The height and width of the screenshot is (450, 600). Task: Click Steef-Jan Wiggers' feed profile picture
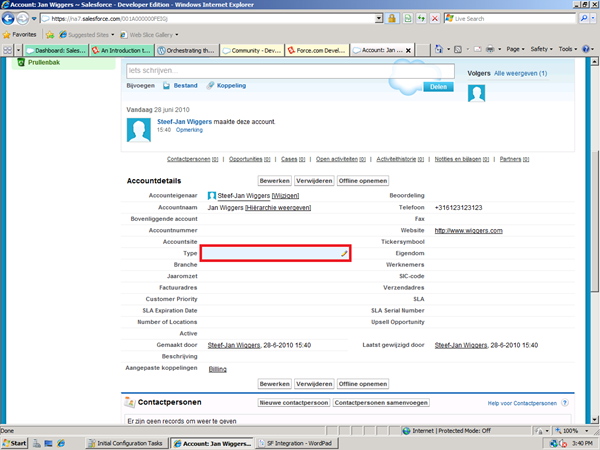139,130
